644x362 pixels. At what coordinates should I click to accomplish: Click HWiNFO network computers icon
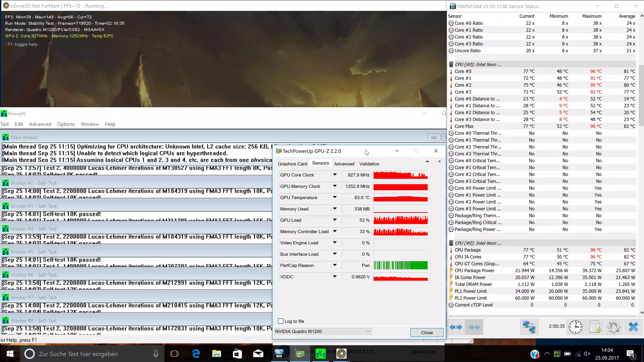529,327
